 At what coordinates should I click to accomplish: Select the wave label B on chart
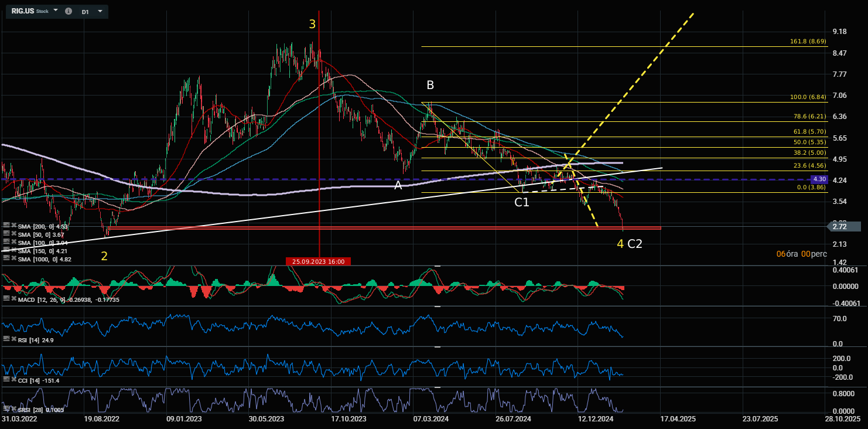pos(430,85)
